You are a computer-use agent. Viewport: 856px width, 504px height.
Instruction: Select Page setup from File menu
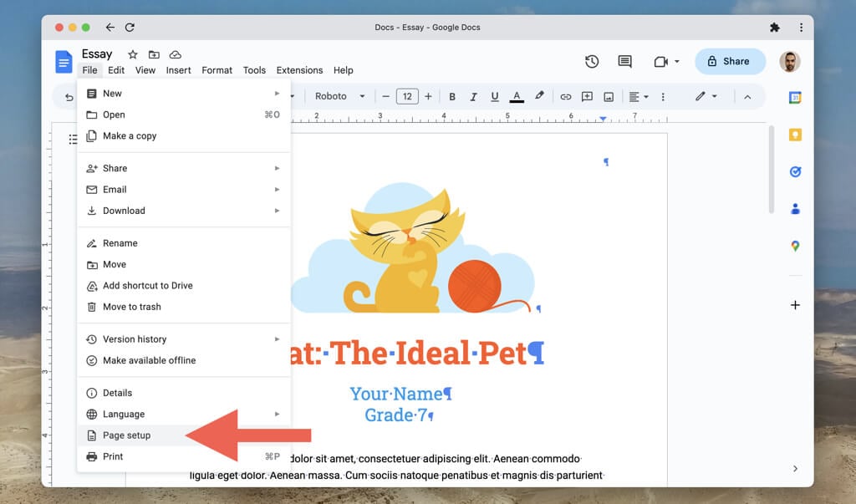pyautogui.click(x=126, y=435)
